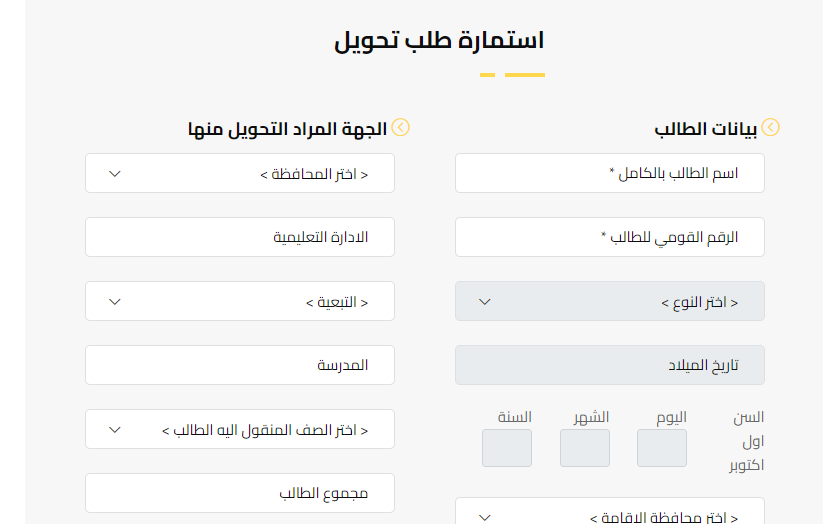The width and height of the screenshot is (823, 524).
Task: Click the استمارة طلب تحويل page title
Action: click(439, 42)
